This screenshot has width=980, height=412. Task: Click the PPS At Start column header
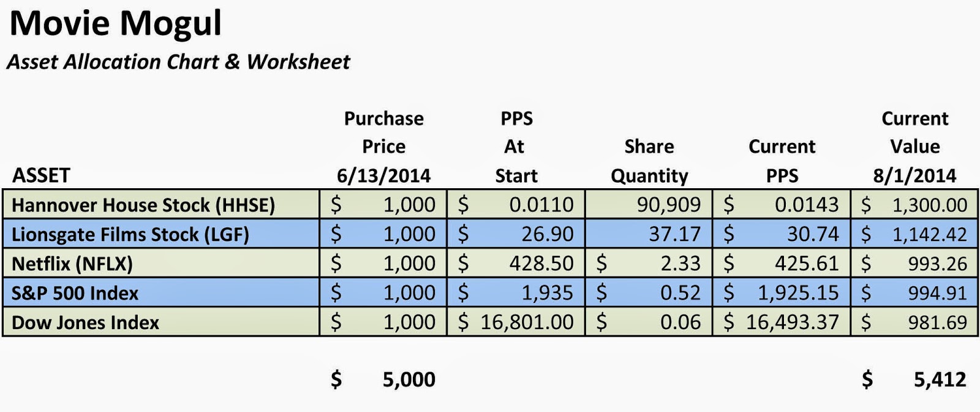pyautogui.click(x=516, y=147)
